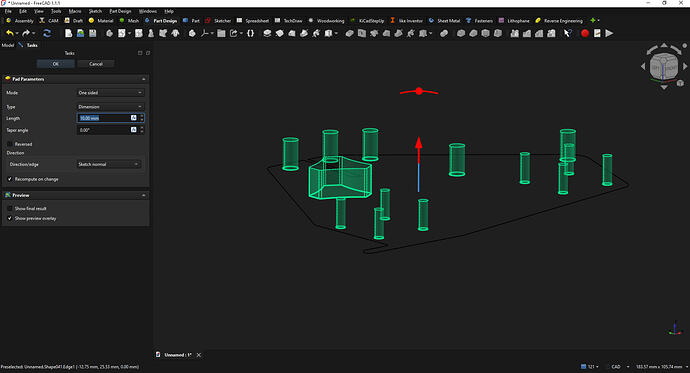This screenshot has height=373, width=690.
Task: Activate What's This help cursor
Action: point(568,33)
